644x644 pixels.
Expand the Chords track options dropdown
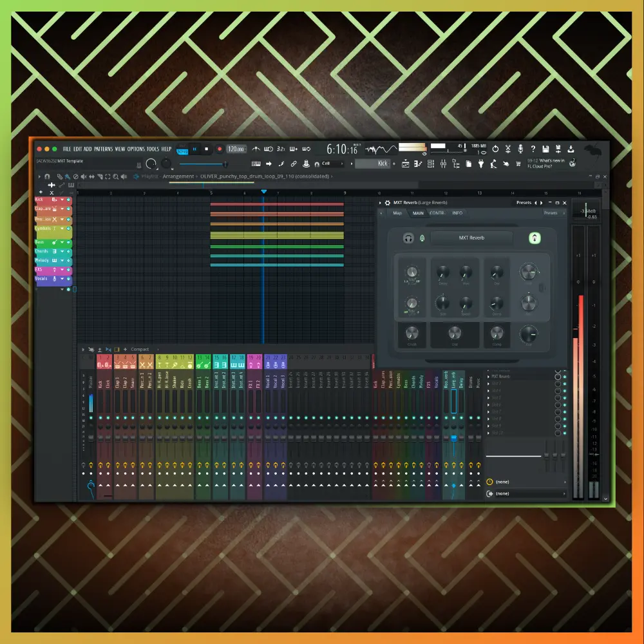tap(62, 251)
